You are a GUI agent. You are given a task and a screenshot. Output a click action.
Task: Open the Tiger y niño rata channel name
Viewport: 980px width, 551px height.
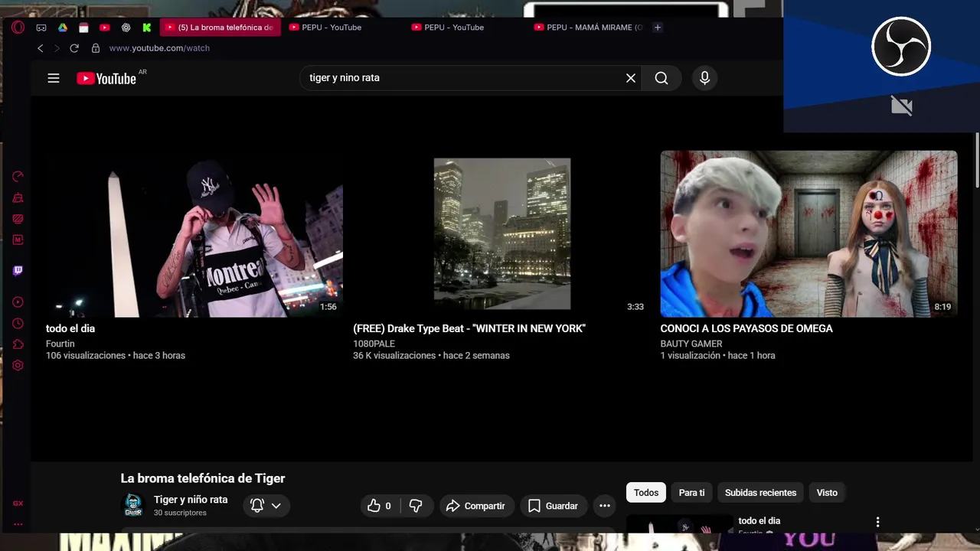pos(191,500)
